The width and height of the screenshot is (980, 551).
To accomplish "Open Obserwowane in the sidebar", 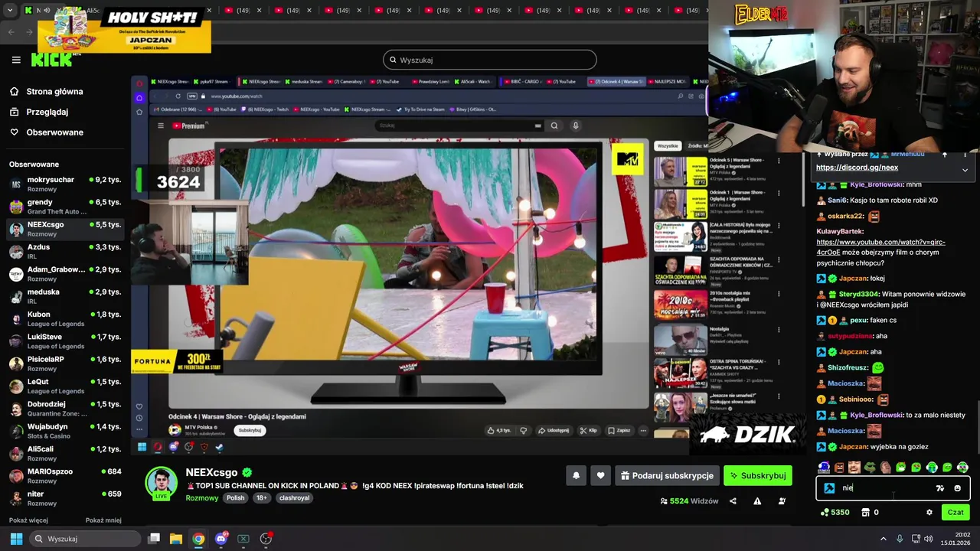I will (46, 132).
